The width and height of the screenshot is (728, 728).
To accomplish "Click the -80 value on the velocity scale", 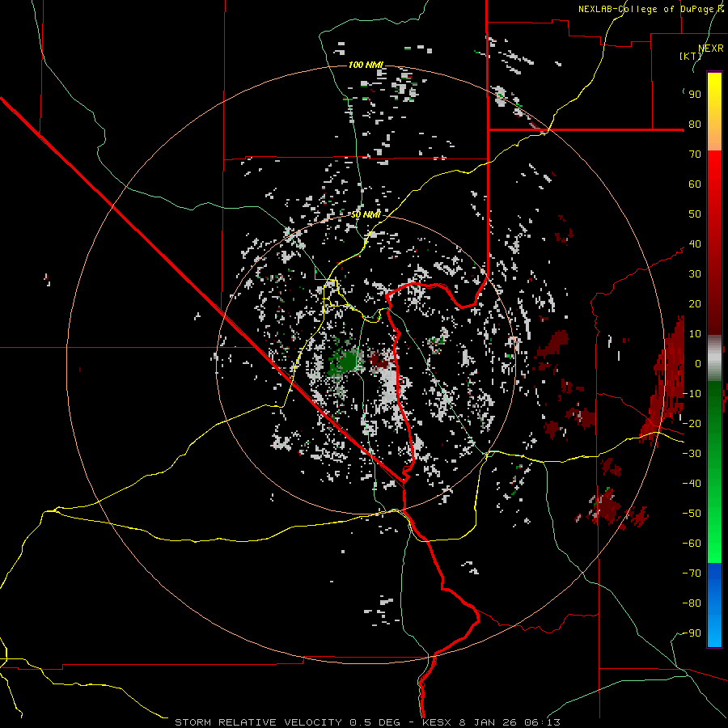I will point(692,603).
